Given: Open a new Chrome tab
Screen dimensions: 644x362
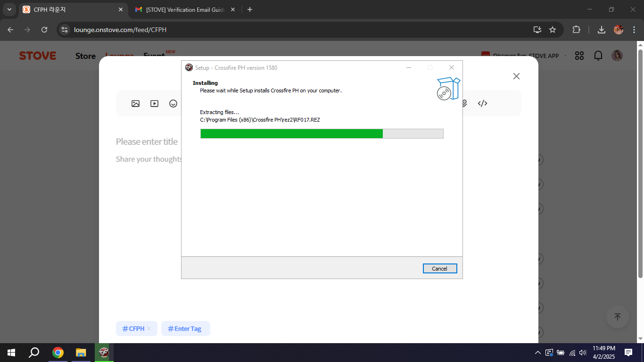Looking at the screenshot, I should point(250,9).
